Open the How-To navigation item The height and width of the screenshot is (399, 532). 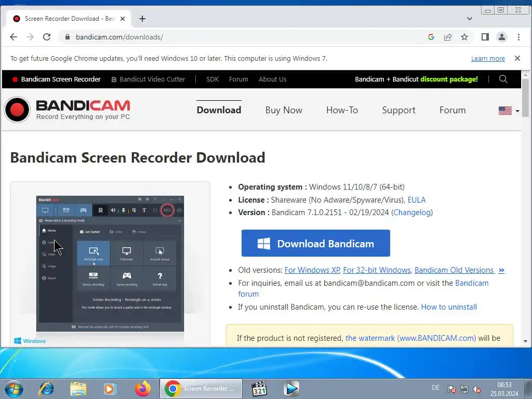click(x=342, y=110)
